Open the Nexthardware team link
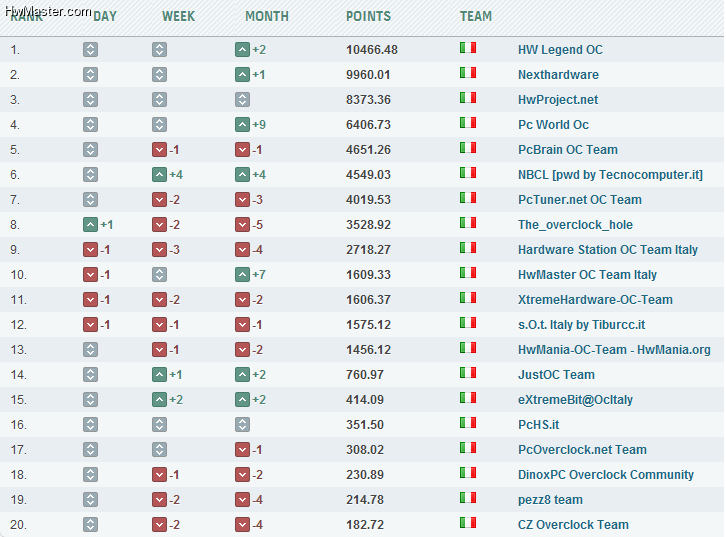This screenshot has width=726, height=537. 558,75
